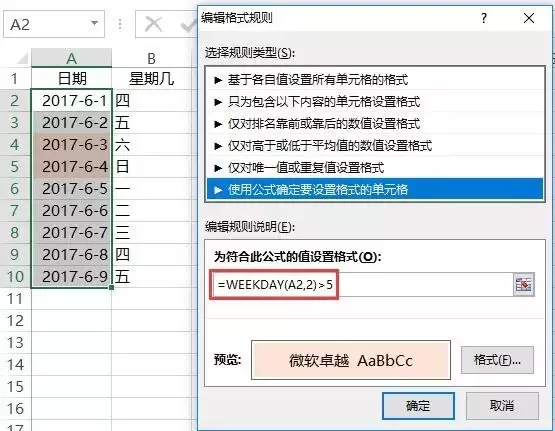Select rule type 仅对高于或低于平均值的数值设置格式
Image resolution: width=555 pixels, height=431 pixels.
[x=375, y=146]
